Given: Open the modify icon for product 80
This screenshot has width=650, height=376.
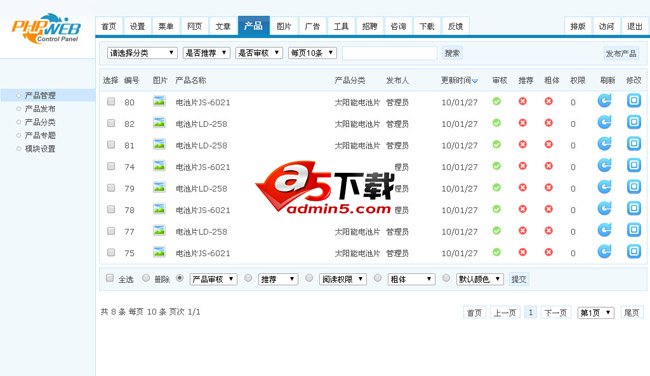Looking at the screenshot, I should pos(634,101).
